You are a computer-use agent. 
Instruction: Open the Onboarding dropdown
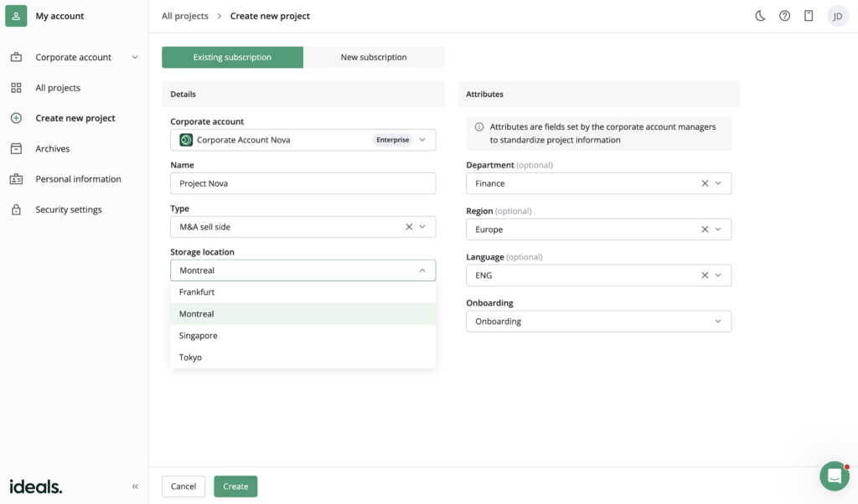598,321
